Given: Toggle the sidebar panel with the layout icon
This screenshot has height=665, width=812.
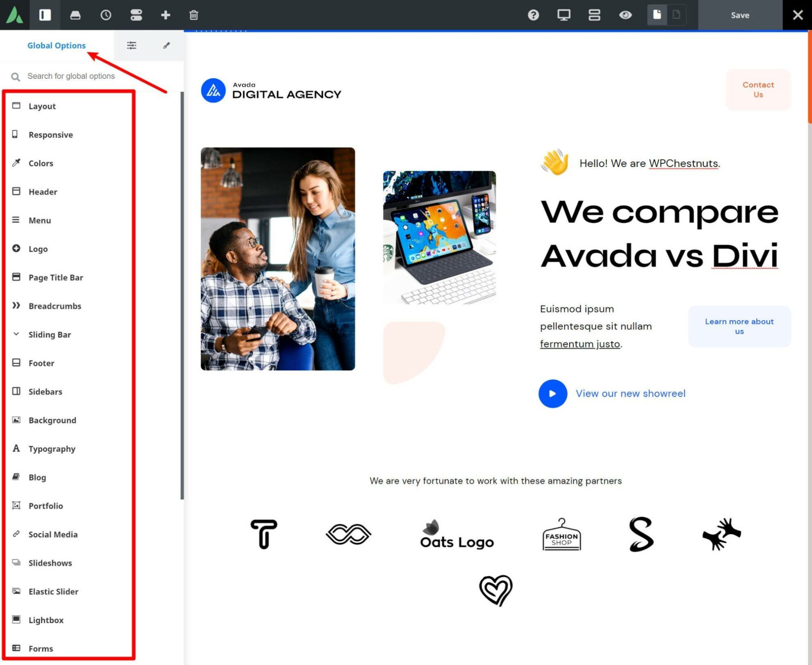Looking at the screenshot, I should tap(45, 15).
